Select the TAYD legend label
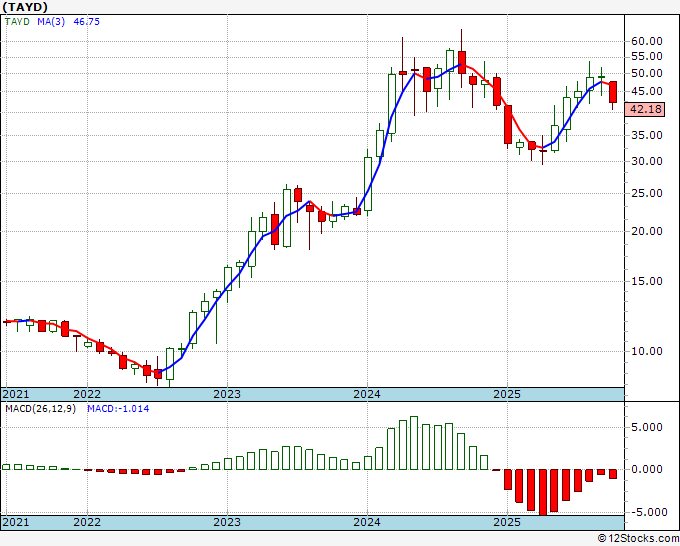680x546 pixels. click(x=17, y=22)
